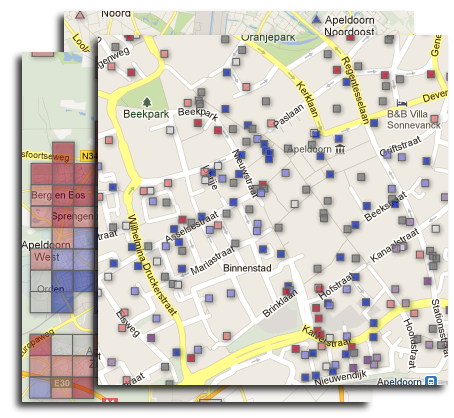Click the Oranjepark label at the top
The image size is (454, 418).
click(x=268, y=38)
